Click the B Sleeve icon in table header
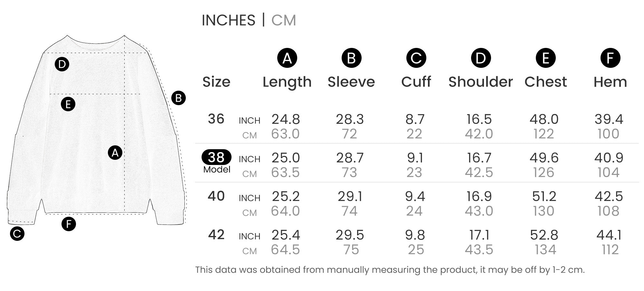 [351, 58]
